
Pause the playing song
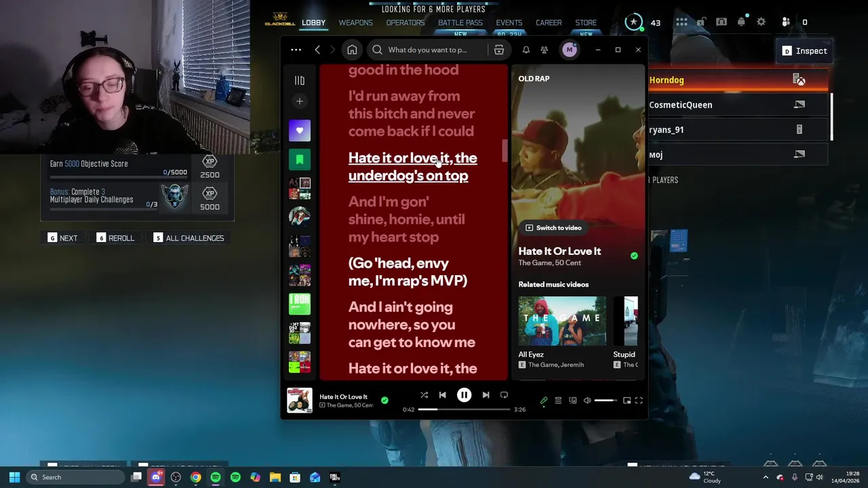click(464, 395)
